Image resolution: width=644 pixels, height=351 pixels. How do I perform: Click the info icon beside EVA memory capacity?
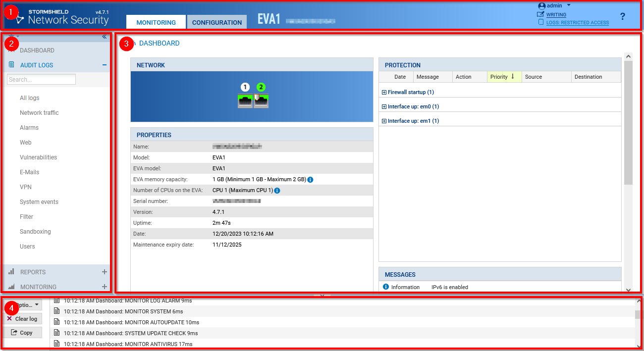[310, 179]
